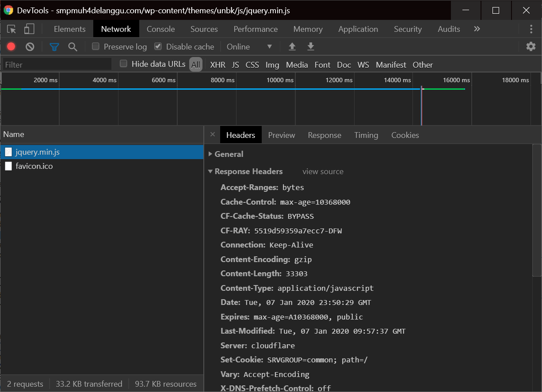Image resolution: width=542 pixels, height=392 pixels.
Task: Open the Preview tab of request
Action: coord(282,135)
